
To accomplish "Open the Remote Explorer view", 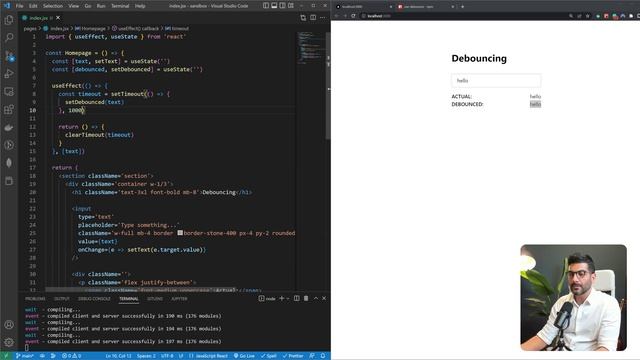I will click(9, 91).
